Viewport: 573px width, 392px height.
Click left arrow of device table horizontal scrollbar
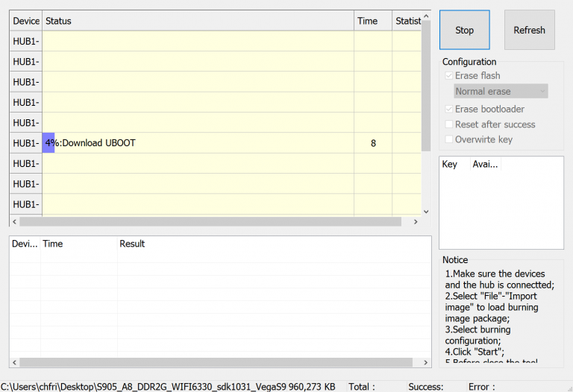click(x=15, y=221)
